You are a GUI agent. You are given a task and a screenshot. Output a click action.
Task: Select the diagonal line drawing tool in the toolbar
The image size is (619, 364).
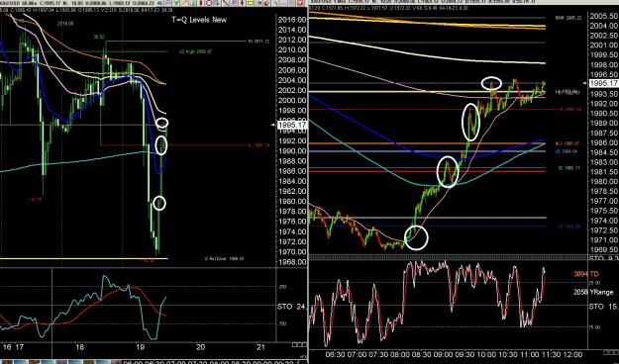[x=226, y=3]
